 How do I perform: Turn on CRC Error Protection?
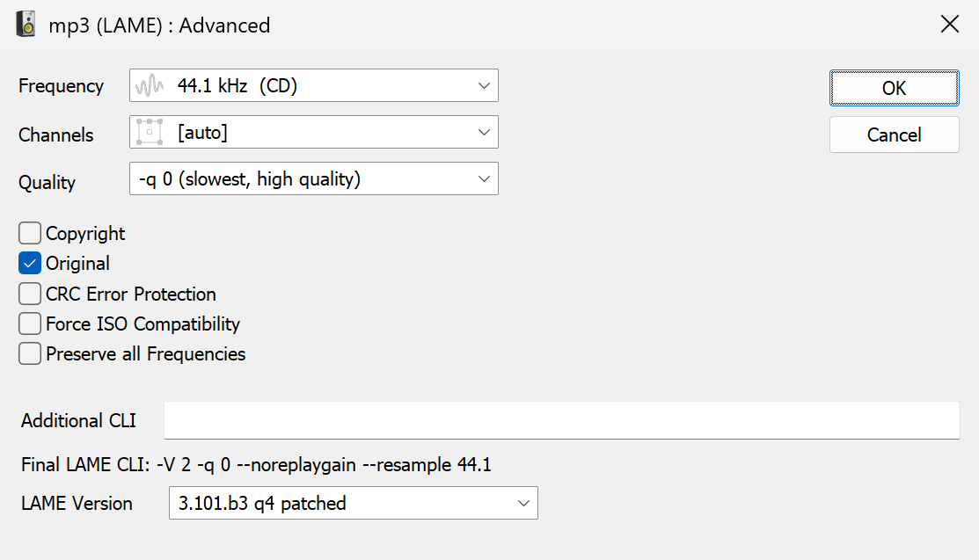[x=30, y=294]
